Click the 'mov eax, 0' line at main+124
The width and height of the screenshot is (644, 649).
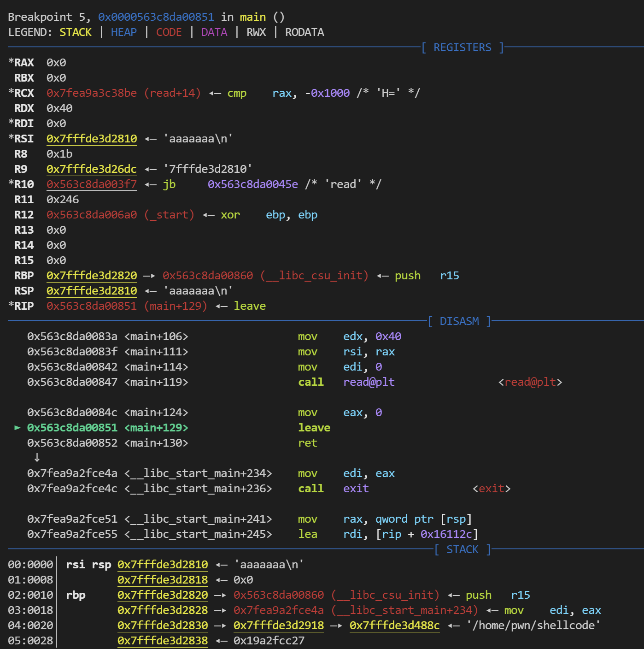pos(205,413)
